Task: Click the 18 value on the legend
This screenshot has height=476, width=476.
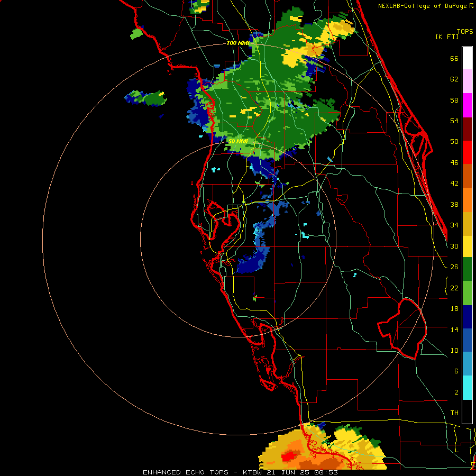Action: click(454, 309)
